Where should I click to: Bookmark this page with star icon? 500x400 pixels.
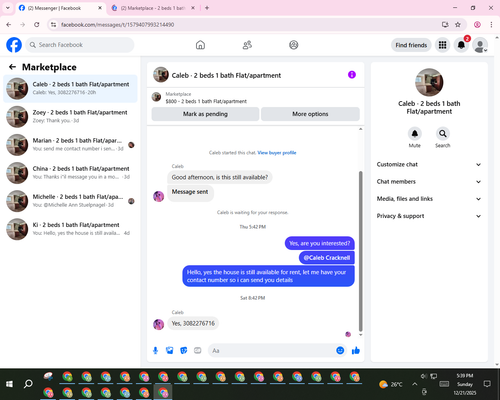458,25
